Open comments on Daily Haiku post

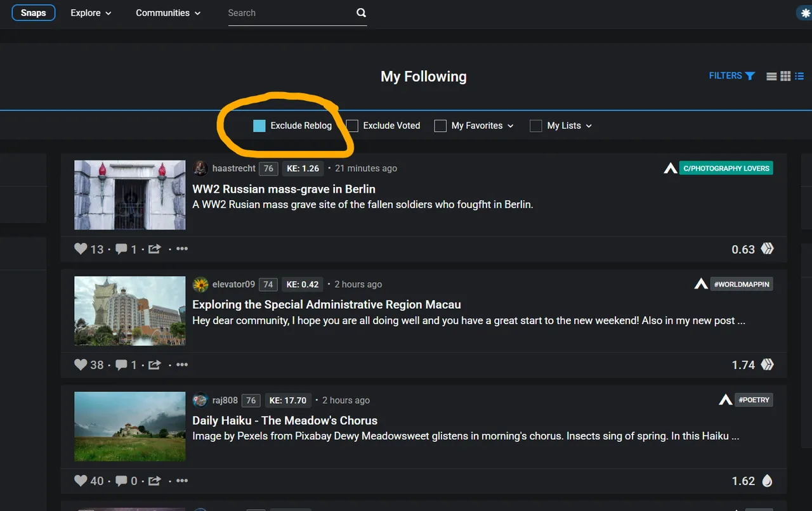[121, 481]
